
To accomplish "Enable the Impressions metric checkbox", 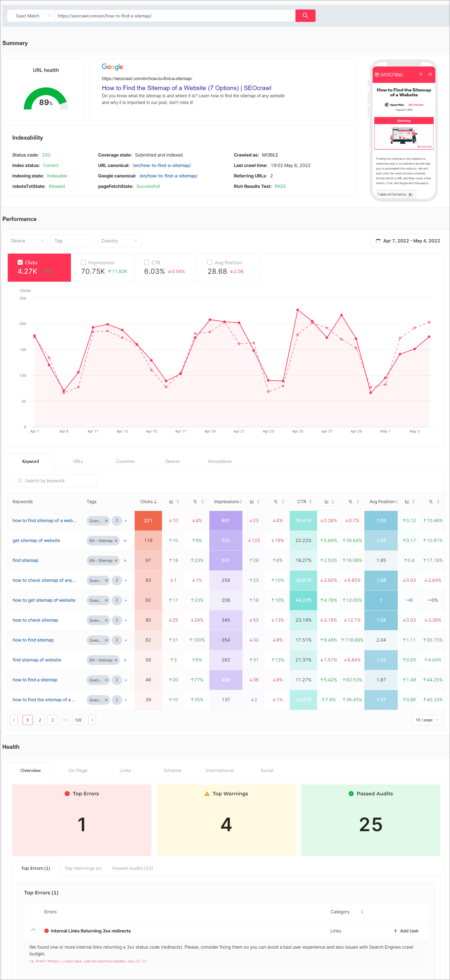I will pyautogui.click(x=83, y=263).
